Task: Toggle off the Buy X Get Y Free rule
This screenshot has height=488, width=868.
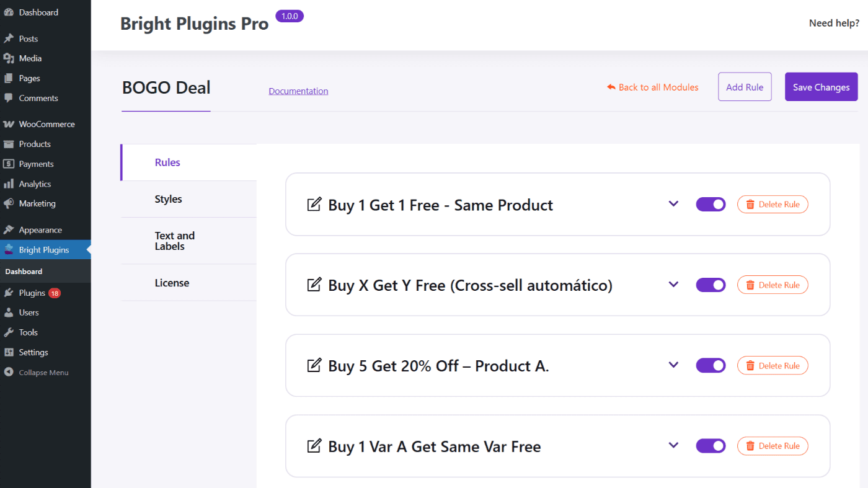Action: coord(711,285)
